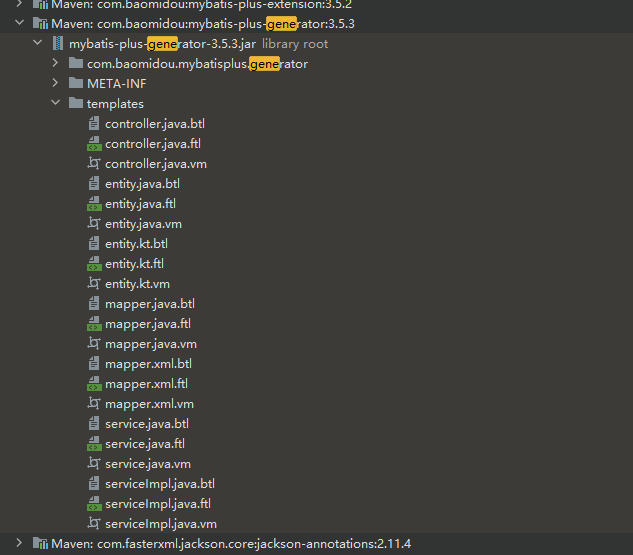Select file serviceImpl.java.btl
The width and height of the screenshot is (633, 555).
pyautogui.click(x=160, y=484)
